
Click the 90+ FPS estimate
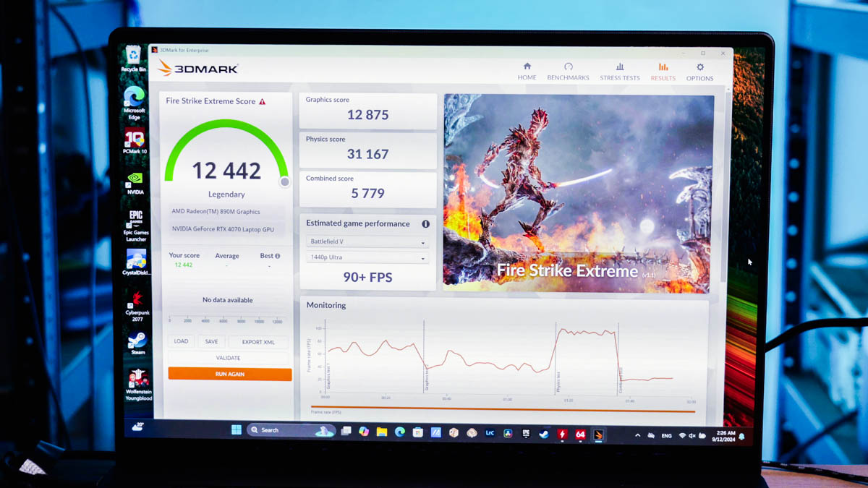click(367, 276)
